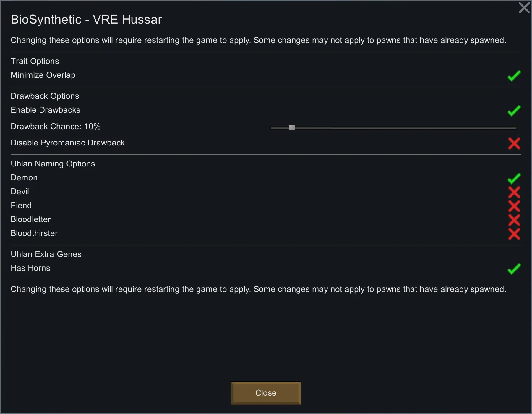Close the settings window with X icon
This screenshot has height=414, width=532.
point(524,8)
